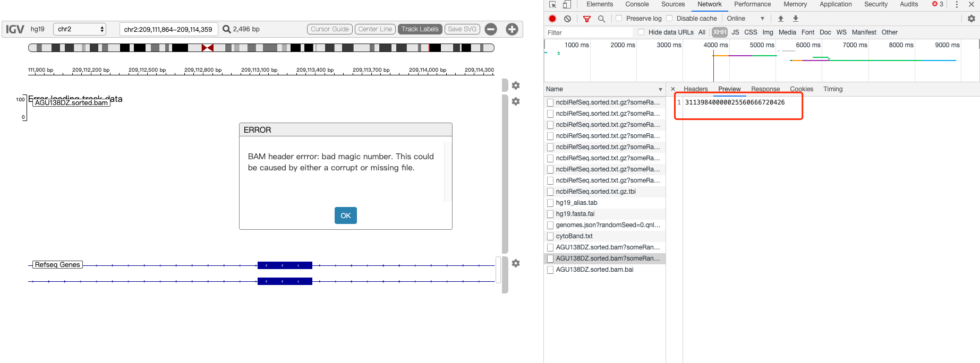
Task: Select cytoBand.txt request
Action: (604, 236)
